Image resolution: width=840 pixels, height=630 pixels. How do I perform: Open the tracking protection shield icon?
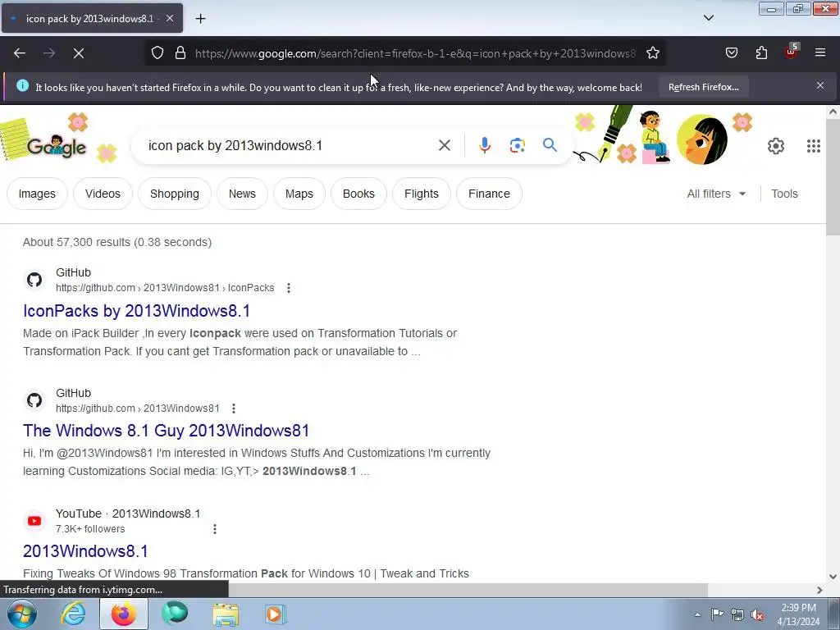157,53
